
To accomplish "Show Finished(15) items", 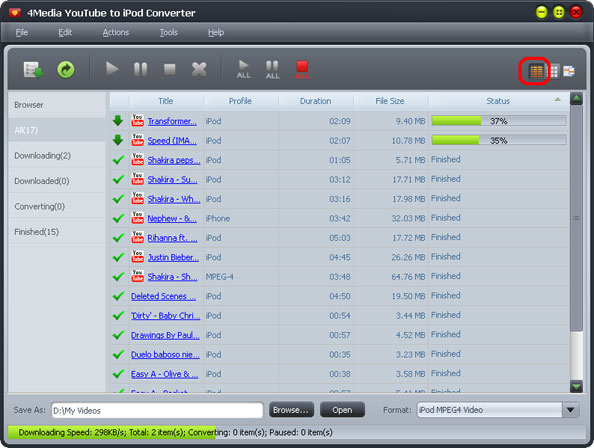I will pyautogui.click(x=57, y=231).
